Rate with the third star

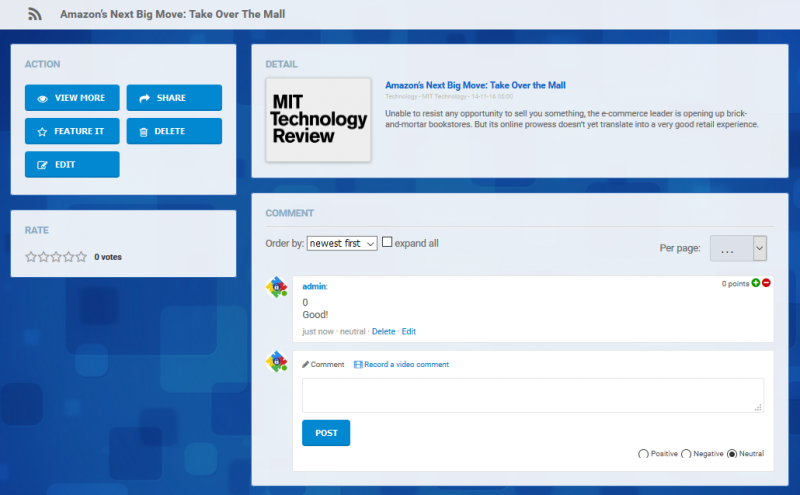pos(56,257)
